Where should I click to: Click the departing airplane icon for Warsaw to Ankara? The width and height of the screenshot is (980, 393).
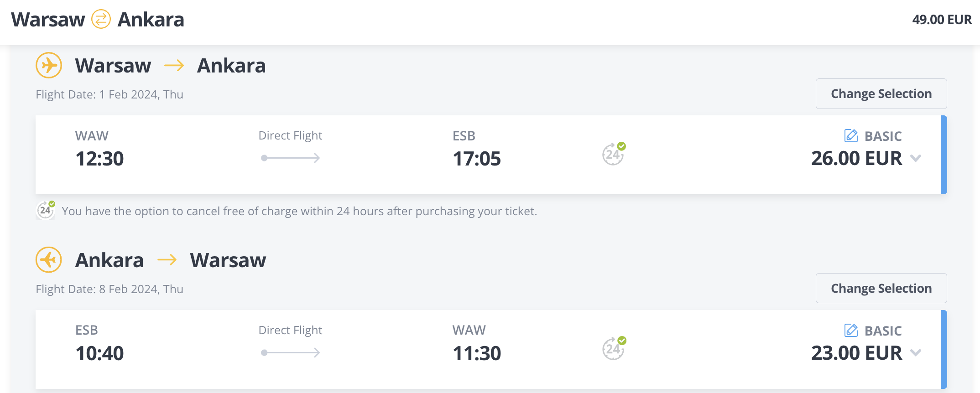coord(49,65)
